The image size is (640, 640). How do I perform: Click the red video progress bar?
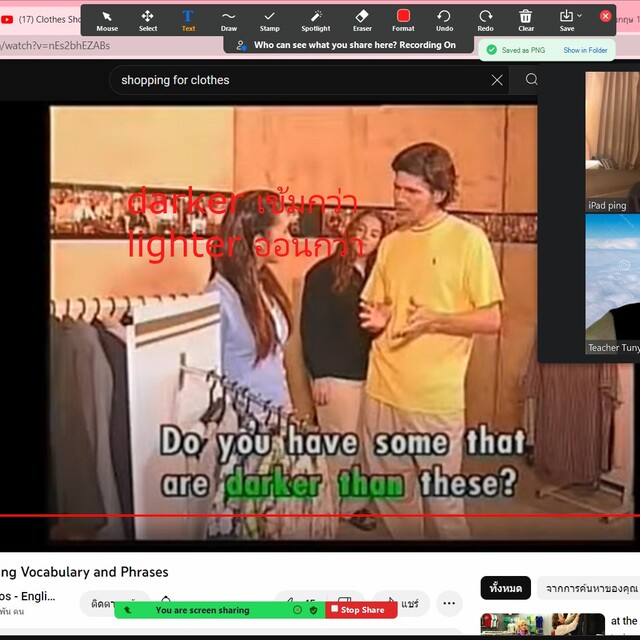click(320, 516)
